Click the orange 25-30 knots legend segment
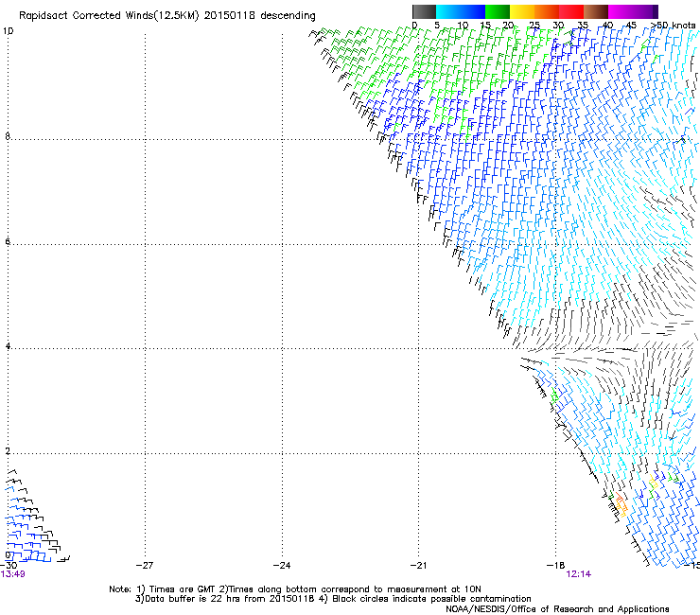This screenshot has width=700, height=615. [x=547, y=11]
